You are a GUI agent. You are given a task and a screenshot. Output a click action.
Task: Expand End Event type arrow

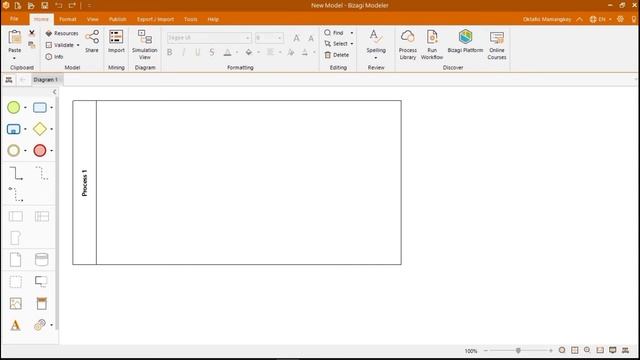click(51, 151)
